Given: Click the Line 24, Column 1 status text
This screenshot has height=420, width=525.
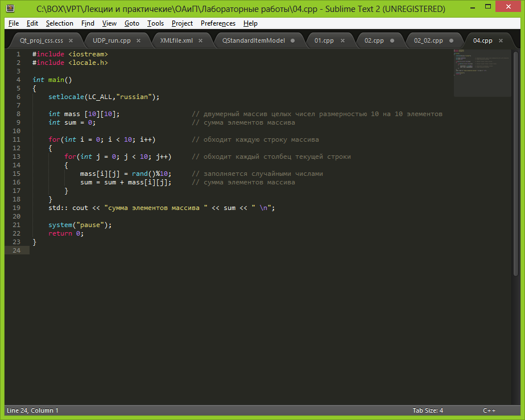Looking at the screenshot, I should click(32, 410).
